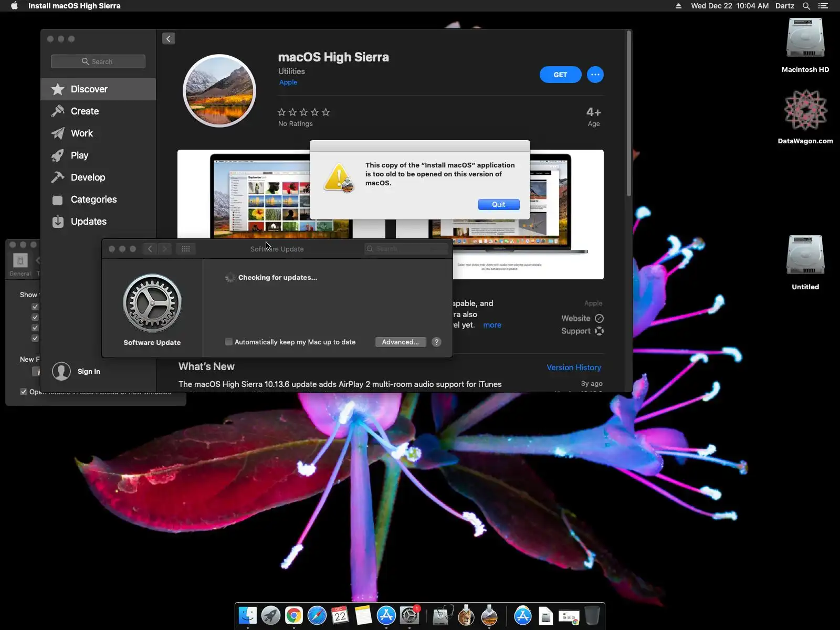Screen dimensions: 840x630
Task: Open System Preferences with the badge in dock
Action: tap(409, 615)
